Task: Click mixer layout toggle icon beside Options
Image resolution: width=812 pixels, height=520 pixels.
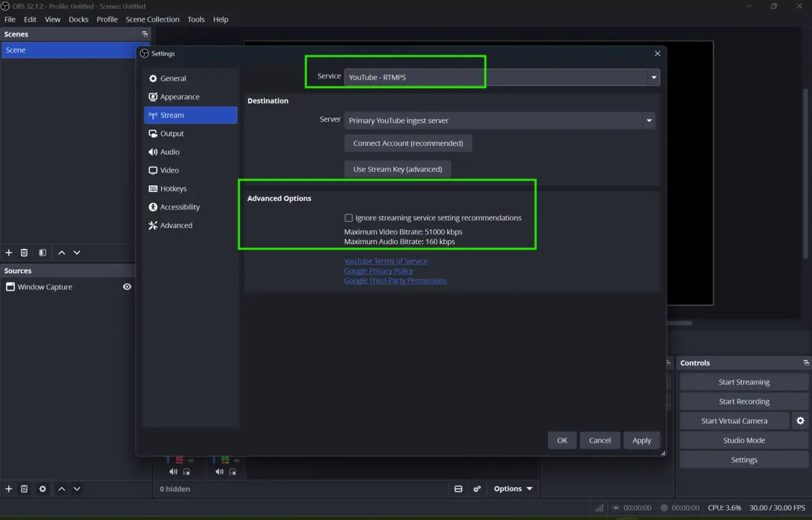Action: click(458, 488)
